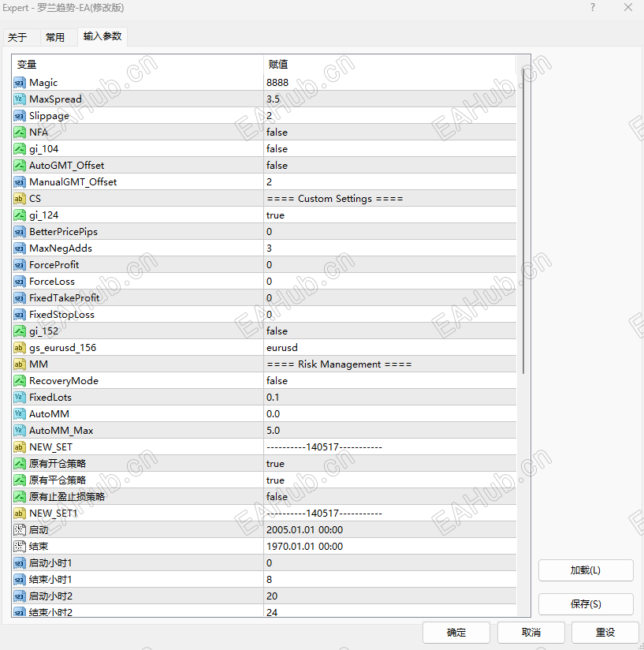Click the boolean icon beside gi_152
The width and height of the screenshot is (644, 650).
click(x=20, y=331)
